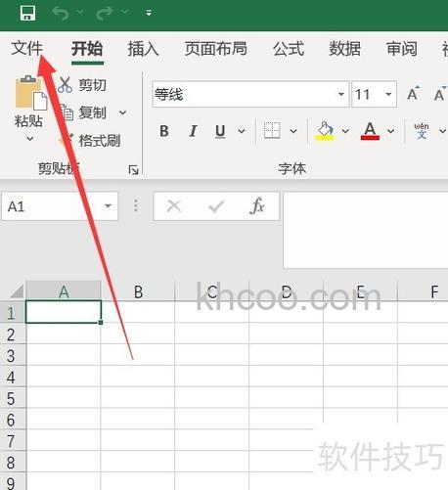Viewport: 448px width, 490px height.
Task: Open the Customize Quick Access Toolbar menu
Action: pyautogui.click(x=149, y=13)
